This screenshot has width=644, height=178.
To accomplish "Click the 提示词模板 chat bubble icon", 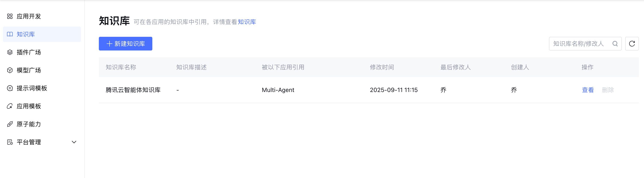I will pyautogui.click(x=10, y=88).
